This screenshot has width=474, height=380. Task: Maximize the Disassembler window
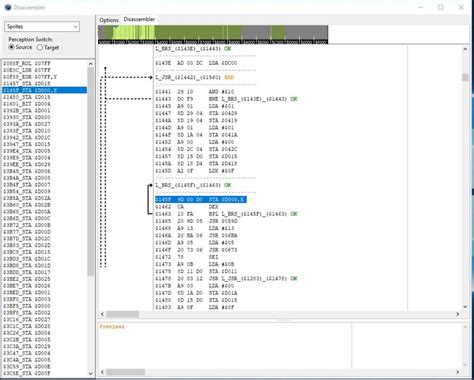[x=441, y=7]
